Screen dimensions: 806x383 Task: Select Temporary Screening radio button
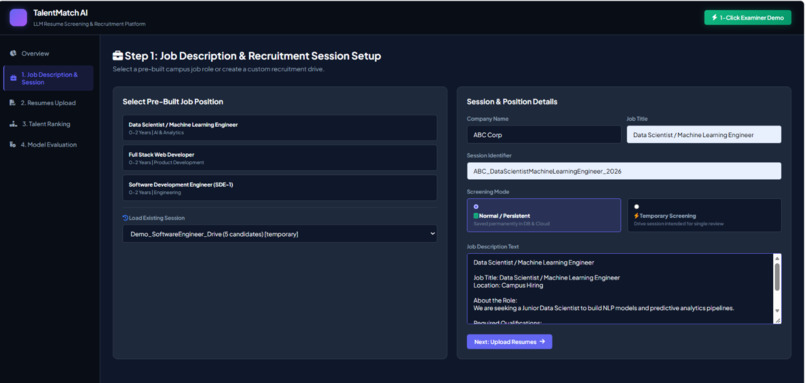636,206
